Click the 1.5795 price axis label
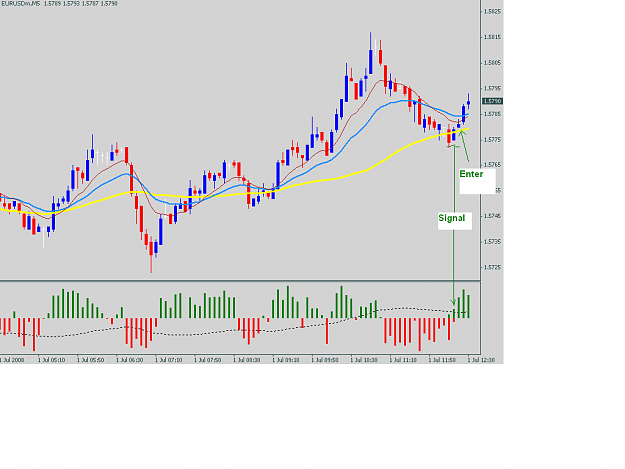 click(492, 88)
